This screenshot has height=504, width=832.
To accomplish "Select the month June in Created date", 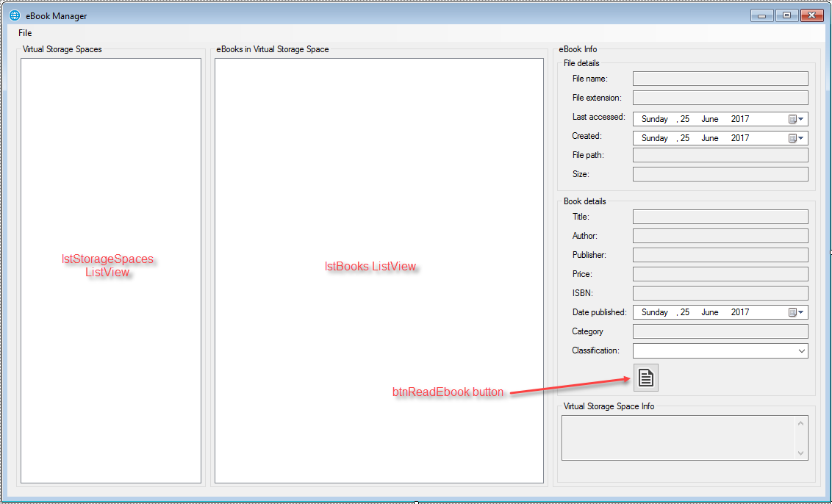I will pyautogui.click(x=709, y=138).
